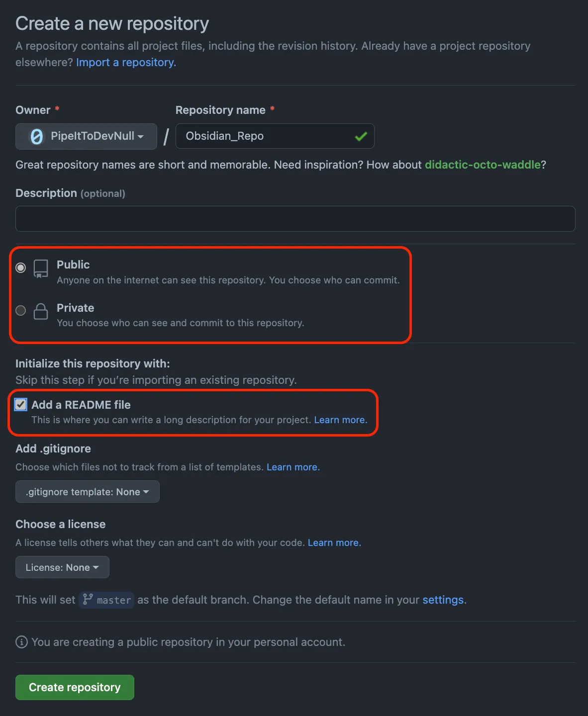The image size is (588, 716).
Task: Uncheck the Add a README file checkbox
Action: coord(20,405)
